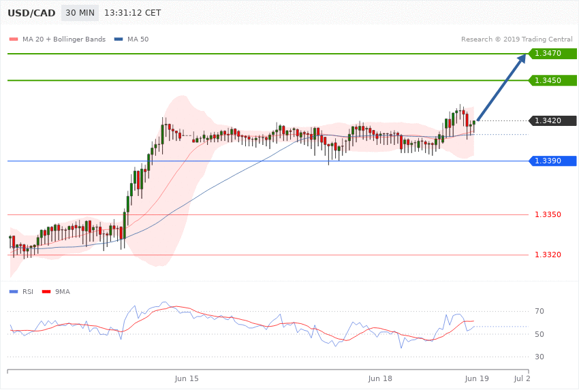The image size is (579, 392).
Task: Click the RSI 30 level label
Action: (x=539, y=357)
